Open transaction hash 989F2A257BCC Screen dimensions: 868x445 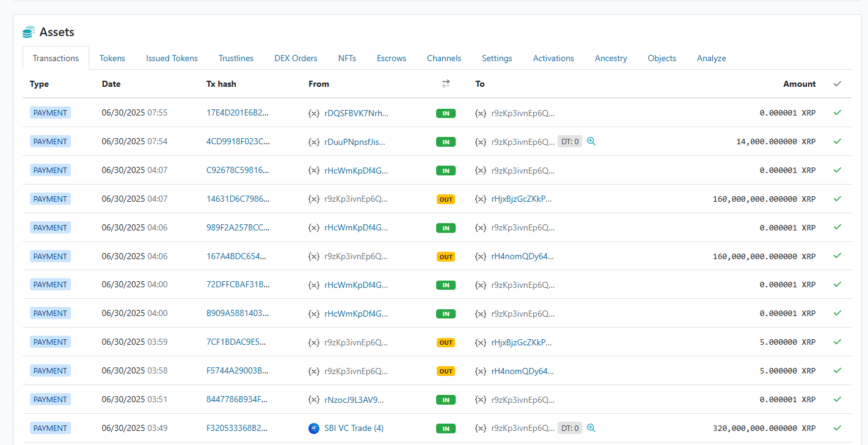[238, 227]
